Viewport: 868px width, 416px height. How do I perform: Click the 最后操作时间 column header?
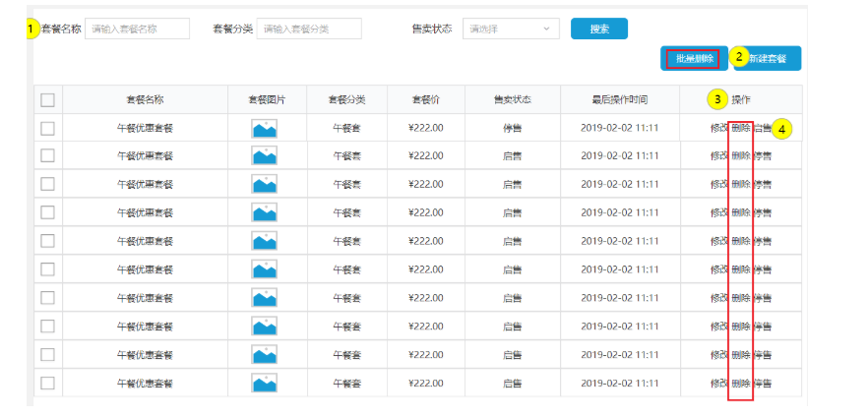point(620,100)
